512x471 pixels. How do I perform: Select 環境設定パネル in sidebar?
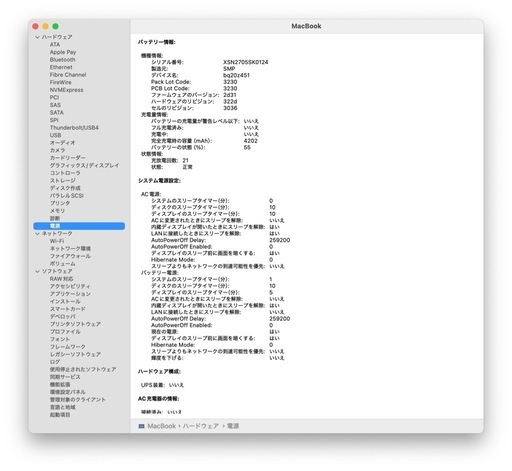click(x=68, y=392)
